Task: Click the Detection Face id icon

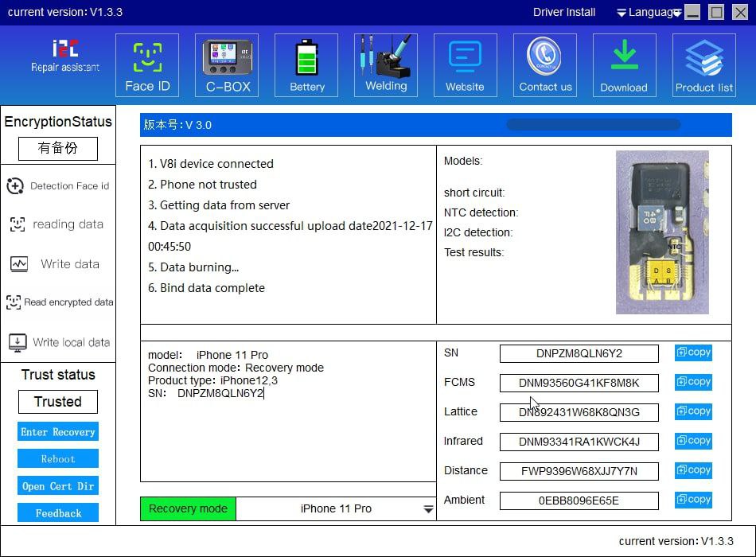Action: 15,185
